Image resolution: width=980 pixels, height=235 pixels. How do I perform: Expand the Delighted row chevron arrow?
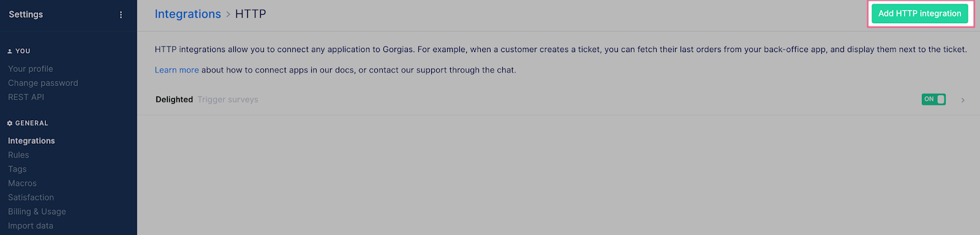963,100
